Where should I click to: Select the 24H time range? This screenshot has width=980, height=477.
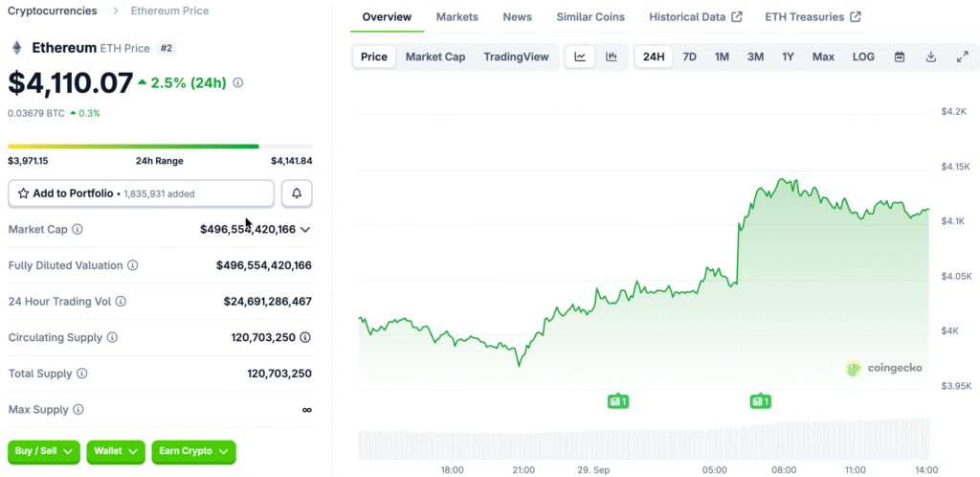click(x=654, y=57)
